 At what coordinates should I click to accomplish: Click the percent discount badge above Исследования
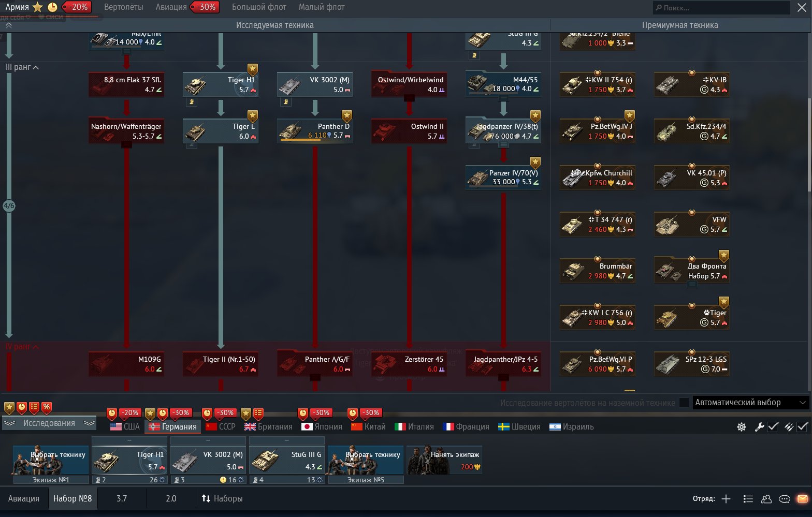(x=47, y=408)
